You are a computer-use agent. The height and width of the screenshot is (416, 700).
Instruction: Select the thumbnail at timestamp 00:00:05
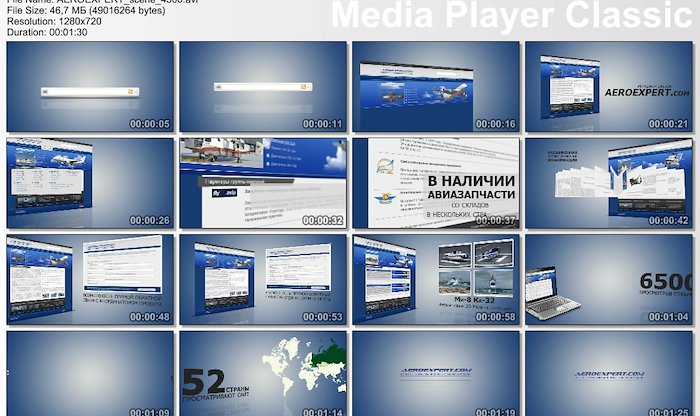click(x=90, y=87)
